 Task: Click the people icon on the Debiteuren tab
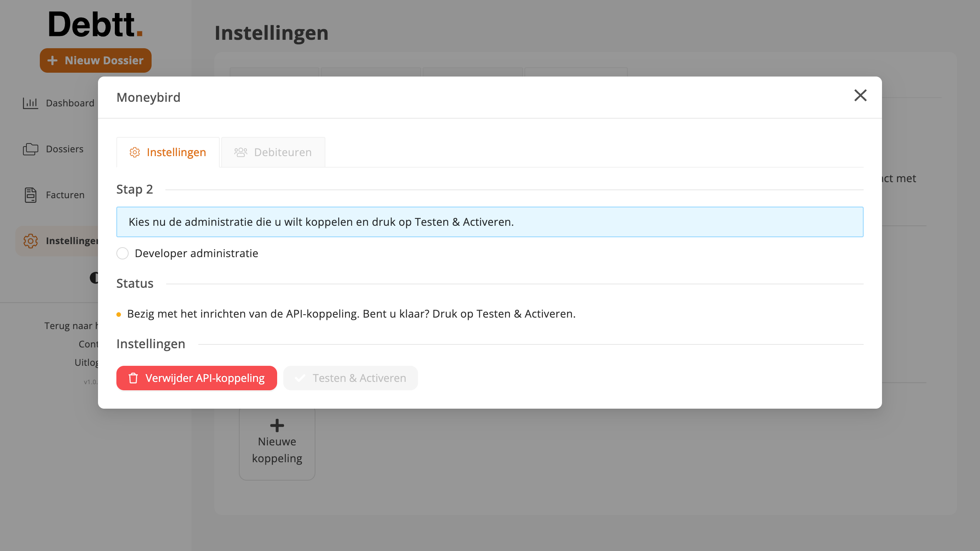click(241, 152)
